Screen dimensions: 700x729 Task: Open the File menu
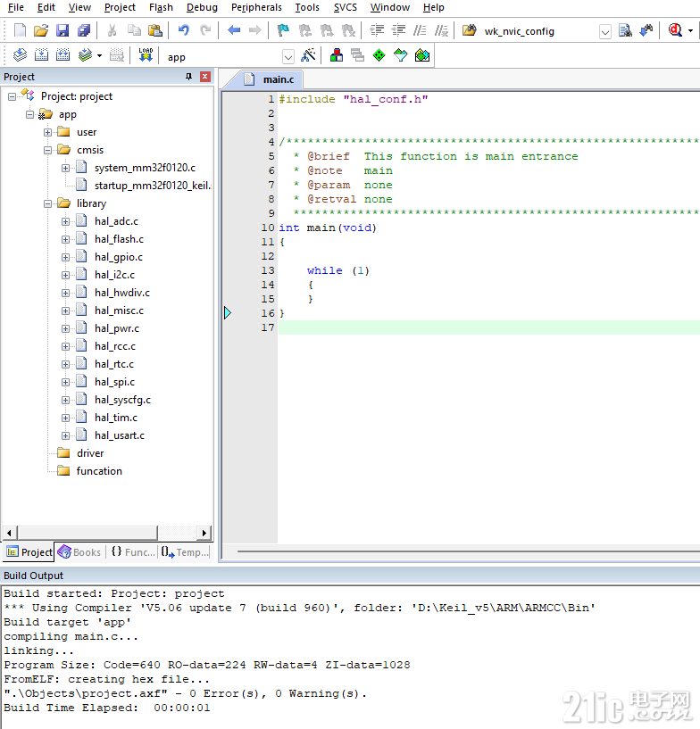(16, 7)
